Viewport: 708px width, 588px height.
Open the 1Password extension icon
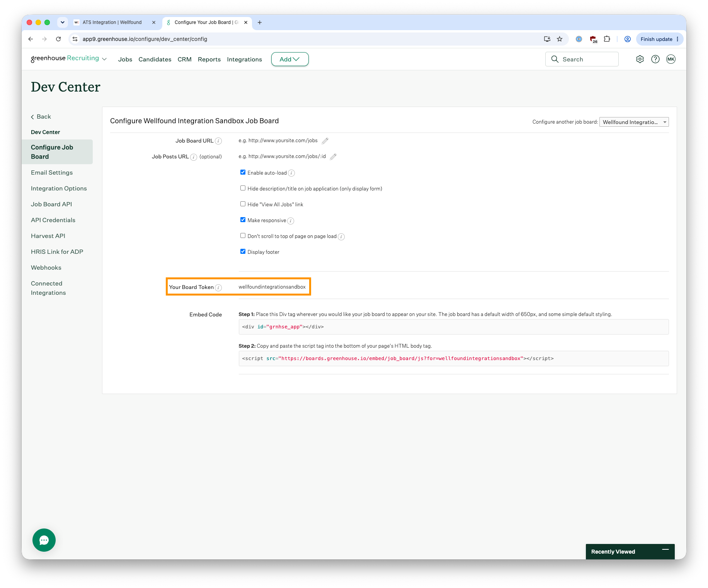579,39
